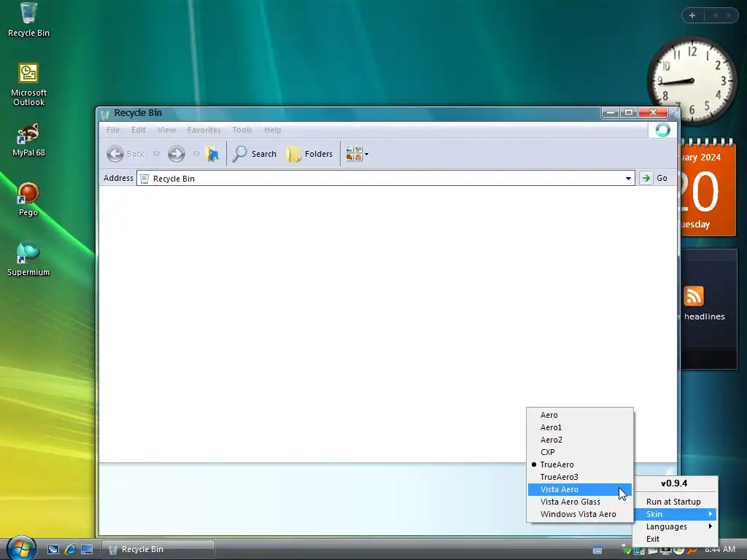Click the v0.9.4 version label
747x560 pixels.
[x=674, y=483]
